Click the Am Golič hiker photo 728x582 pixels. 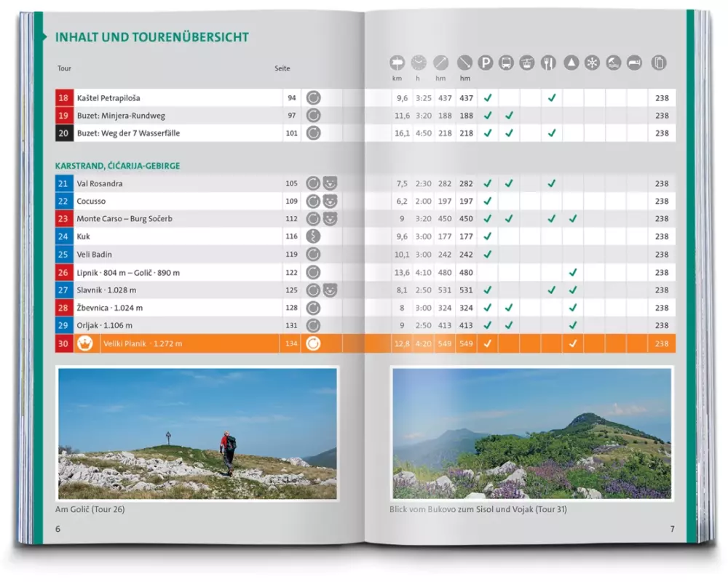[x=197, y=434]
